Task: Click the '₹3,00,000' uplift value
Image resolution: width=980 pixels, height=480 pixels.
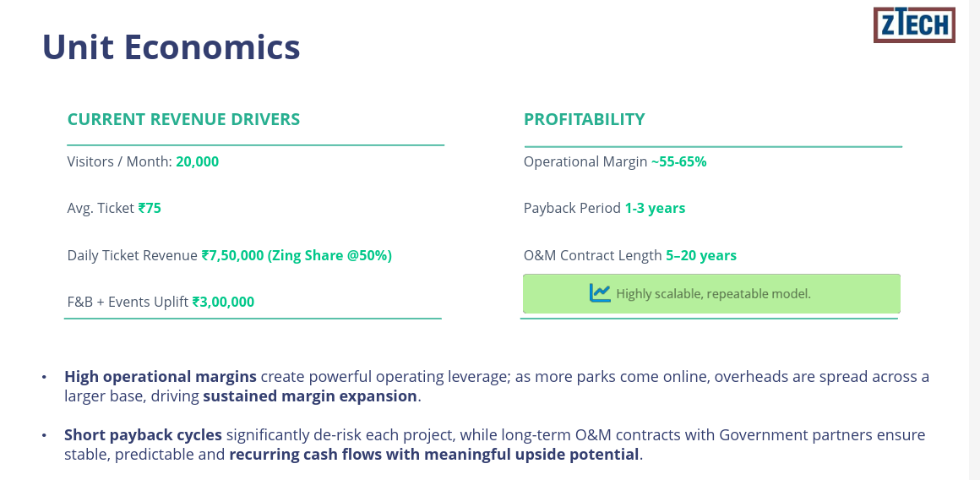Action: coord(223,302)
